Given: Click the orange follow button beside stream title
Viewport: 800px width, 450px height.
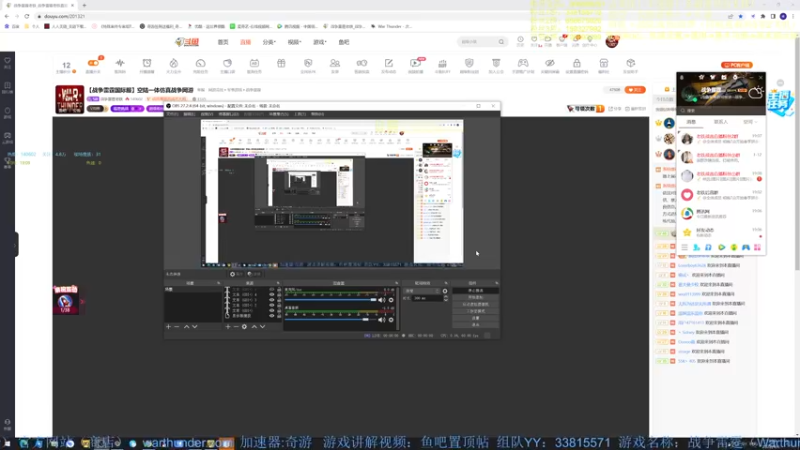Looking at the screenshot, I should tap(635, 90).
